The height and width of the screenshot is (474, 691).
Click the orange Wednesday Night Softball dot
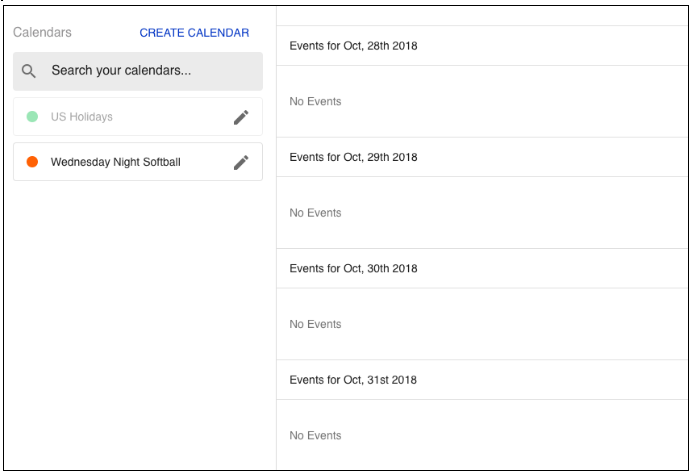tap(32, 162)
